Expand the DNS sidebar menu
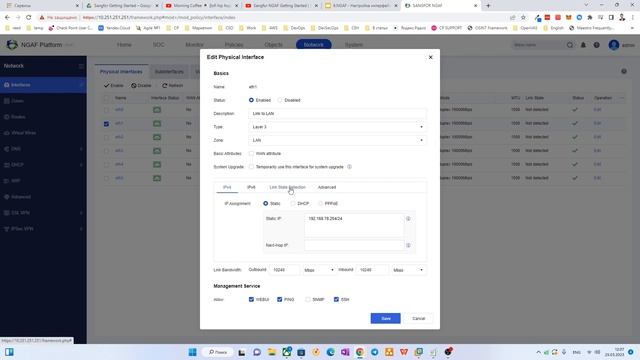This screenshot has width=640, height=360. click(x=43, y=149)
